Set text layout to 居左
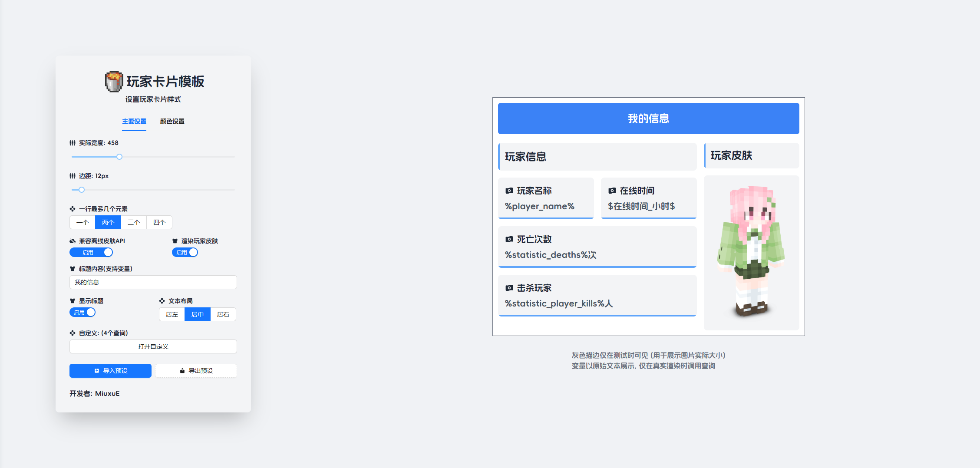 (172, 314)
